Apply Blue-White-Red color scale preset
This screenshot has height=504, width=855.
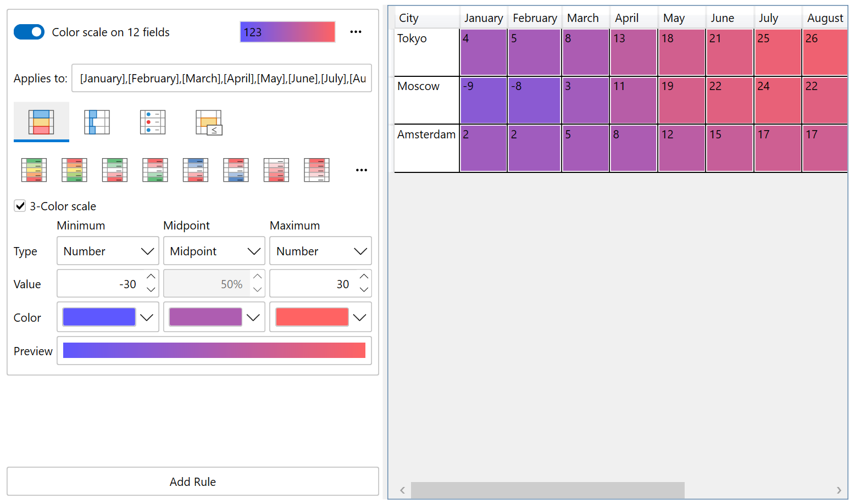[196, 170]
